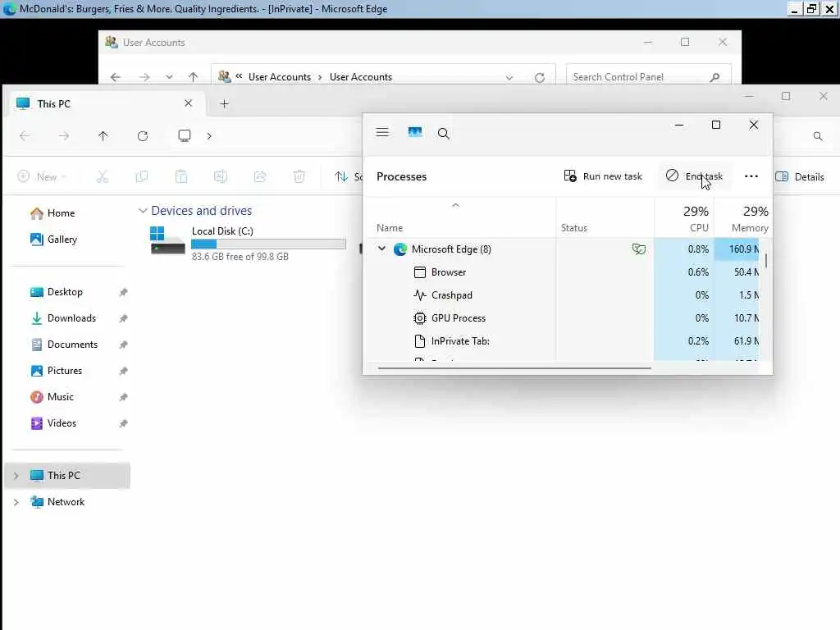
Task: Click the Task Manager search icon
Action: 443,134
